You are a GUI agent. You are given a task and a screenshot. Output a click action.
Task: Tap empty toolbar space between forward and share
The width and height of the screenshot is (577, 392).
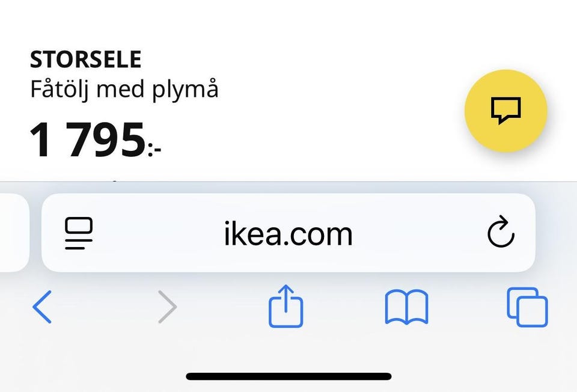point(225,307)
